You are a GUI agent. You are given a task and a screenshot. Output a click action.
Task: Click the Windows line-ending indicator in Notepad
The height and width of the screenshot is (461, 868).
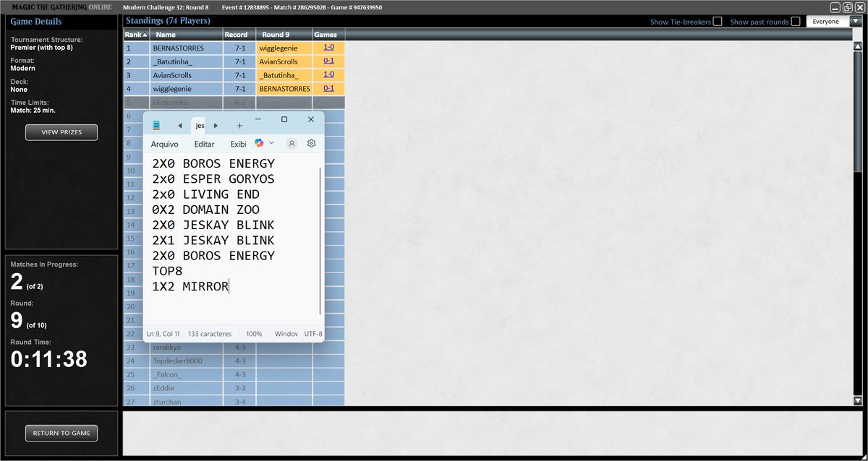[286, 334]
